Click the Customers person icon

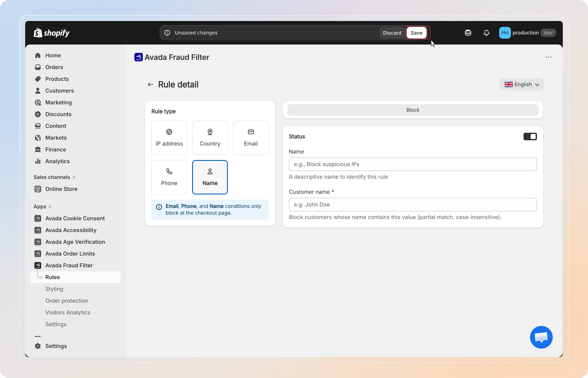[x=38, y=91]
